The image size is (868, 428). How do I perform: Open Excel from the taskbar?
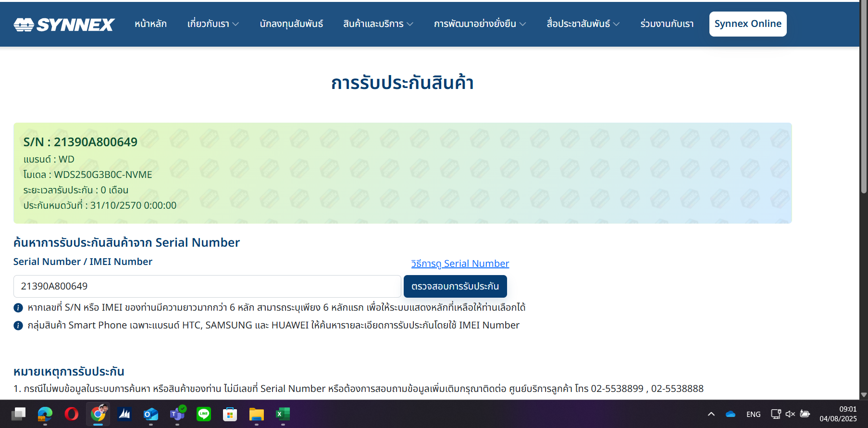point(283,414)
